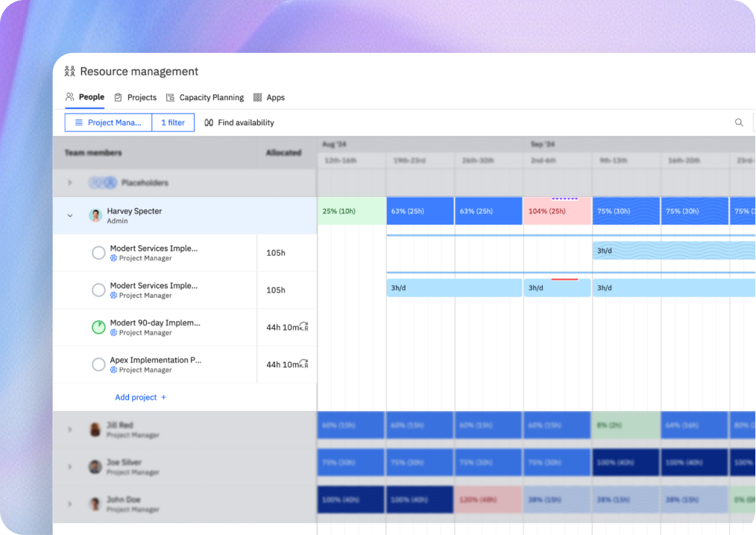Click the Capacity Planning icon
The width and height of the screenshot is (756, 535).
pyautogui.click(x=170, y=98)
